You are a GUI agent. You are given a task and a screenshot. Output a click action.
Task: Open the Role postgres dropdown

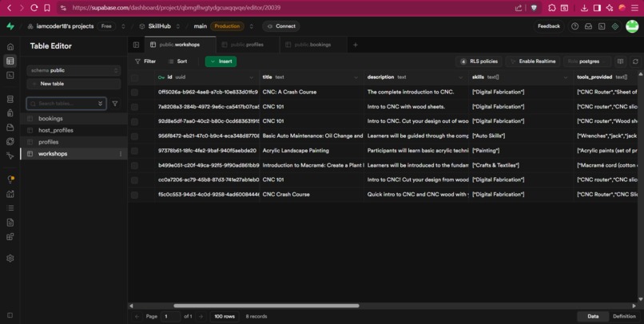[587, 61]
